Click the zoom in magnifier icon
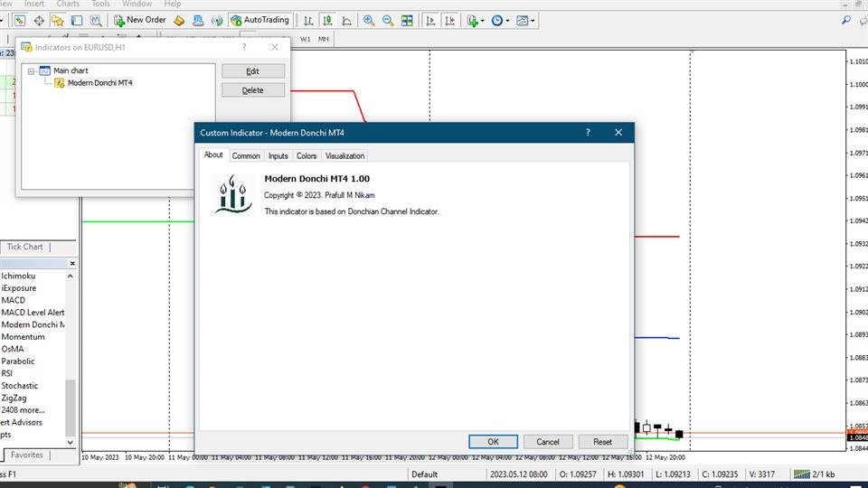 369,20
